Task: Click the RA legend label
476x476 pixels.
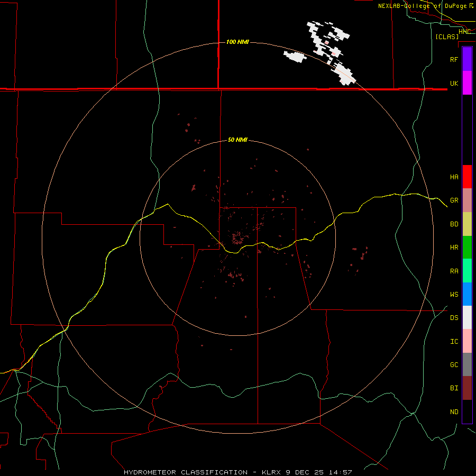Action: pyautogui.click(x=454, y=271)
